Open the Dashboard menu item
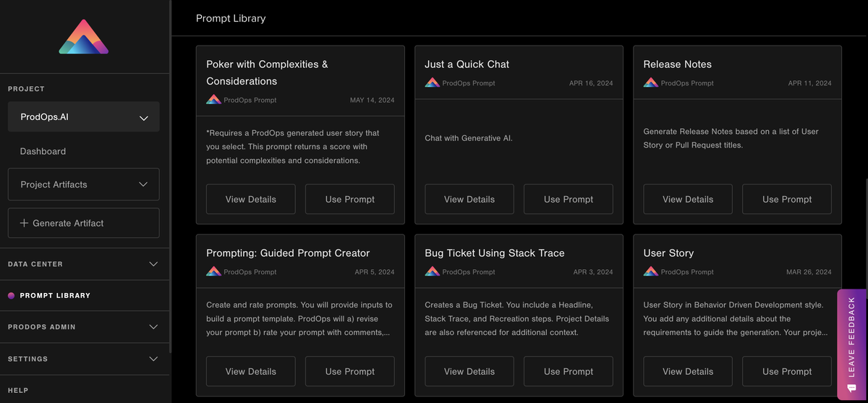The height and width of the screenshot is (403, 868). click(x=43, y=151)
